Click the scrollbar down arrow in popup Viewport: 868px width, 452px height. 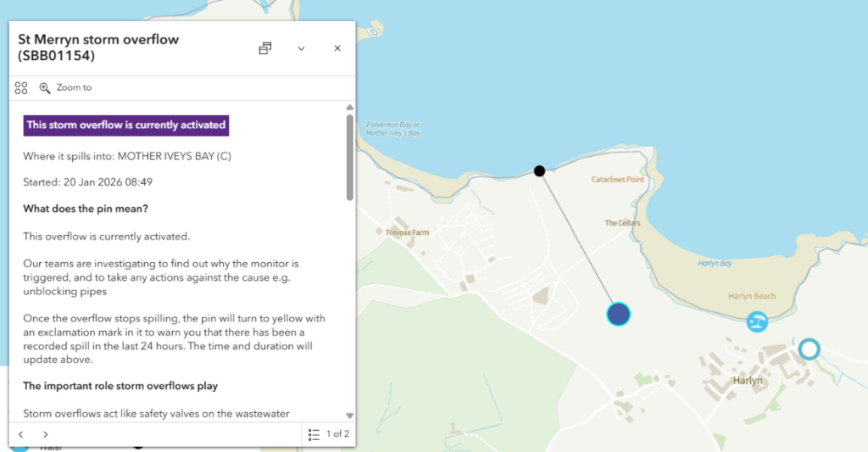tap(349, 416)
